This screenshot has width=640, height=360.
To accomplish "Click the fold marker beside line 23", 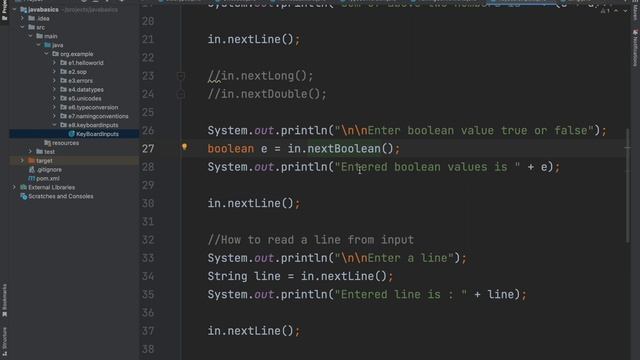I will [181, 76].
